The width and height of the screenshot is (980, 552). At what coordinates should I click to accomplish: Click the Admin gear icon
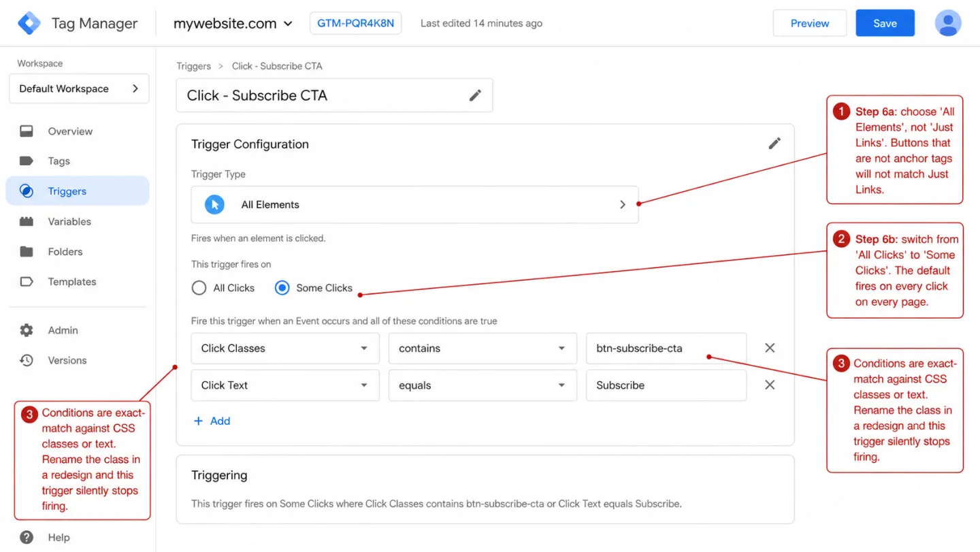click(27, 330)
